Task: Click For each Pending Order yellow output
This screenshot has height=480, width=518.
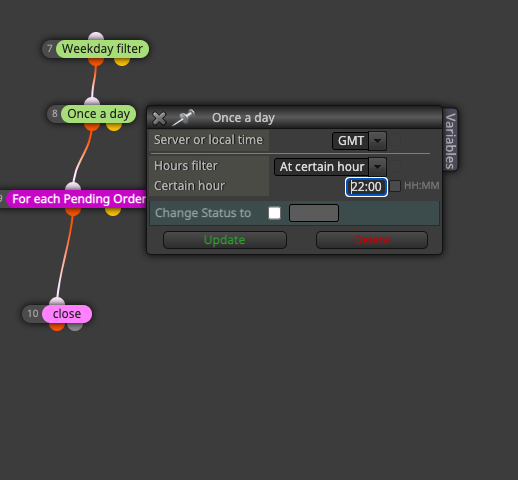Action: coord(113,212)
